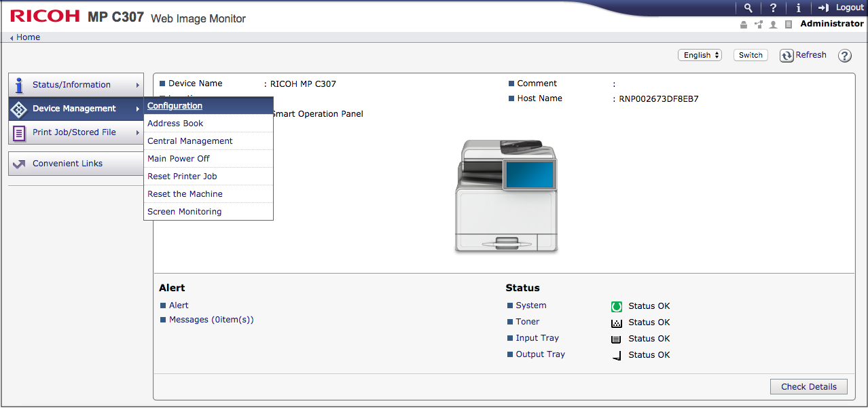The width and height of the screenshot is (868, 408).
Task: Click the Output Tray status icon
Action: [x=617, y=355]
